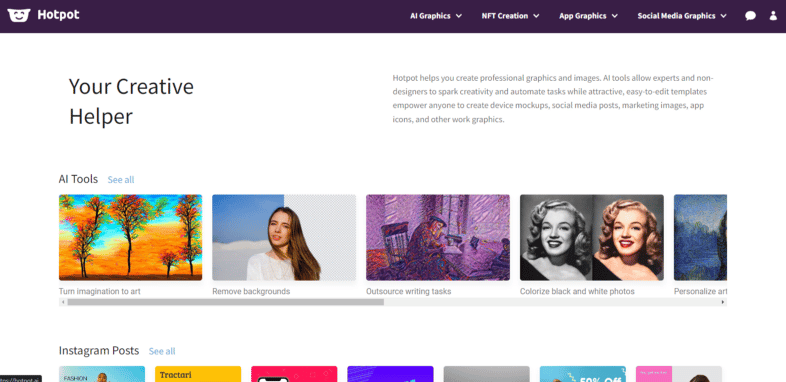Open the Colorize black and white photos image
Viewport: 786px width, 382px height.
(x=592, y=238)
